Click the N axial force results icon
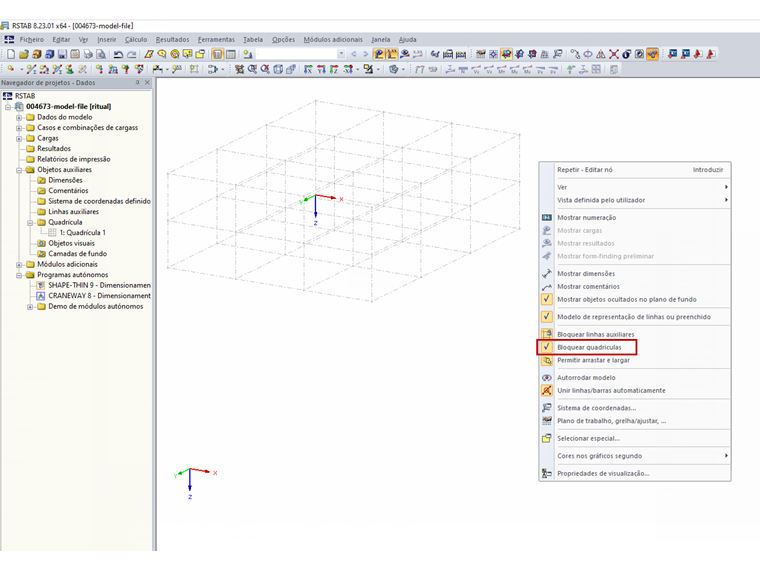The height and width of the screenshot is (570, 760). click(463, 69)
